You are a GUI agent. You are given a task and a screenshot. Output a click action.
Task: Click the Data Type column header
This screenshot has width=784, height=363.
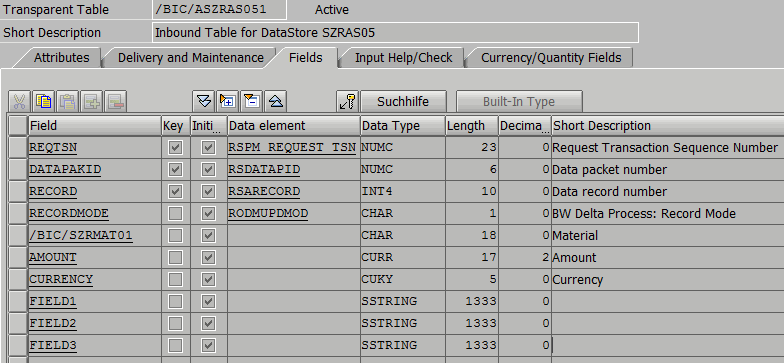pos(402,126)
